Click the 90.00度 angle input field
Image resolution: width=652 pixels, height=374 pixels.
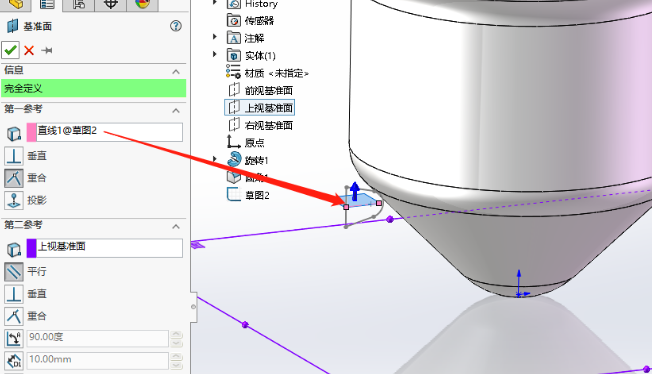(x=98, y=338)
